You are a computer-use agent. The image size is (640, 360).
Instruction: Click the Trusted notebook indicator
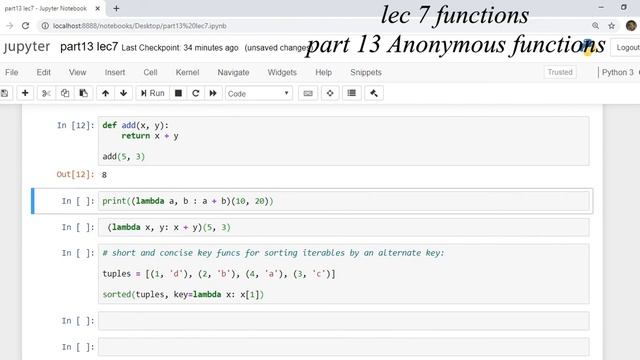click(560, 72)
